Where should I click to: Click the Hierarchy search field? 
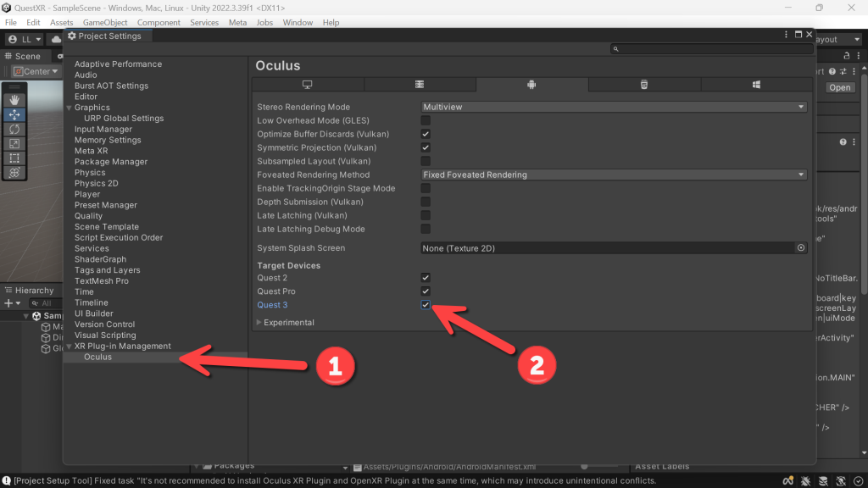(x=46, y=303)
